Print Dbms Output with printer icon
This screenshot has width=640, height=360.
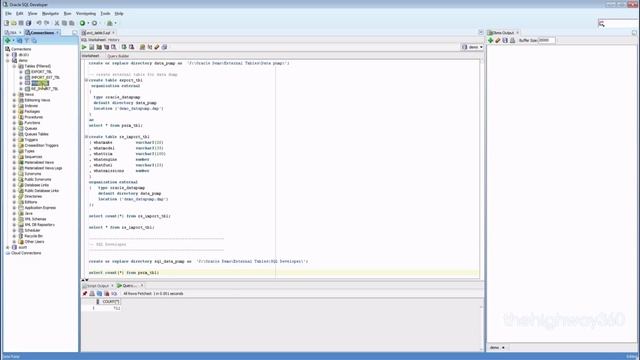[513, 40]
